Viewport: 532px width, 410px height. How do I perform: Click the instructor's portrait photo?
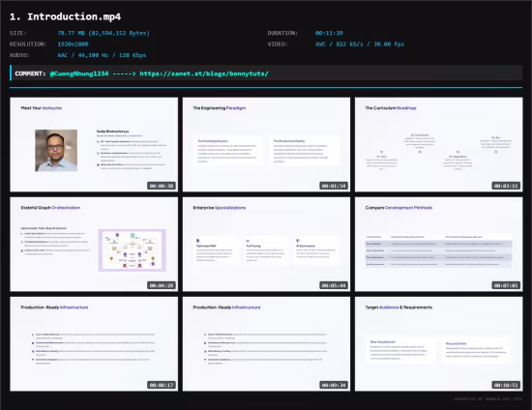coord(56,151)
